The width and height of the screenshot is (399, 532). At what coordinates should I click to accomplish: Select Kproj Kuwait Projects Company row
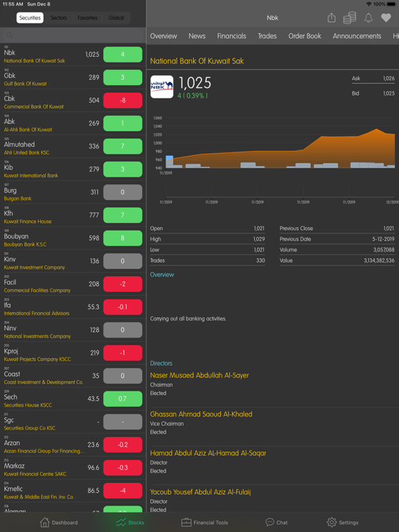[x=73, y=353]
